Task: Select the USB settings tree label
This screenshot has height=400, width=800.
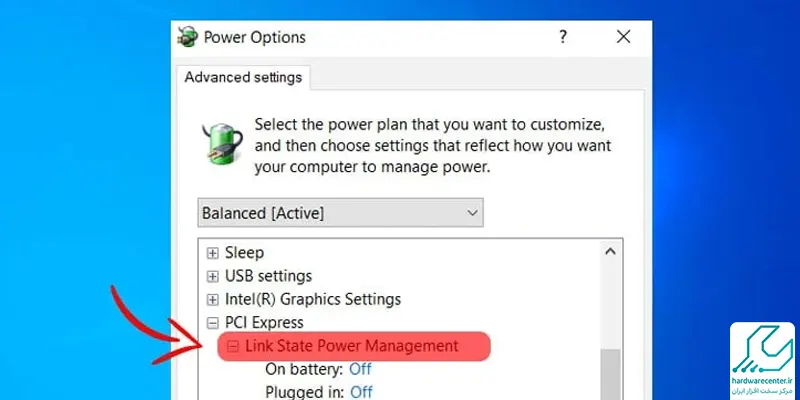Action: click(x=268, y=276)
